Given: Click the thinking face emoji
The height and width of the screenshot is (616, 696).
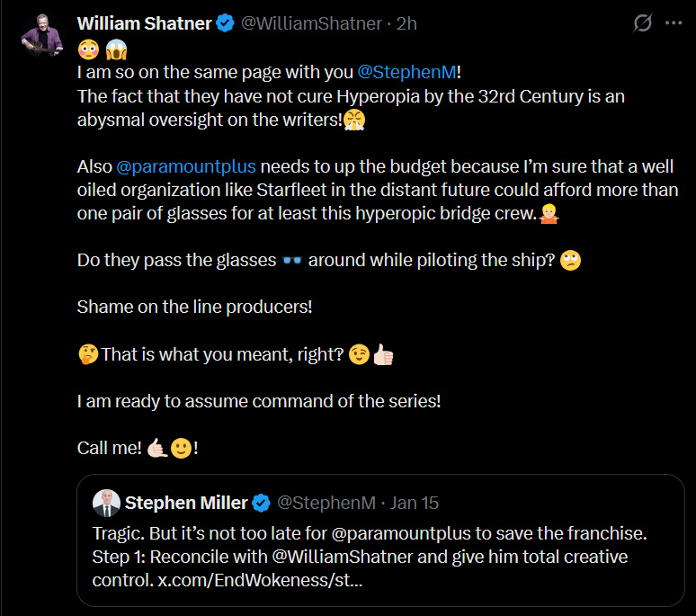Looking at the screenshot, I should [x=88, y=354].
